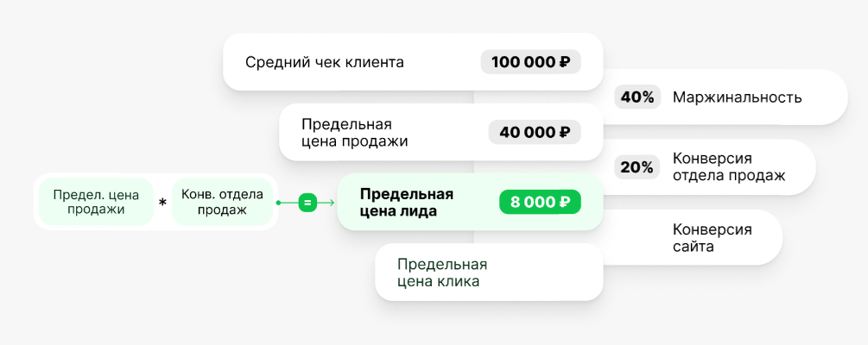Click the green arrowhead pointing at lead price card
Image resolution: width=868 pixels, height=345 pixels.
pyautogui.click(x=331, y=203)
